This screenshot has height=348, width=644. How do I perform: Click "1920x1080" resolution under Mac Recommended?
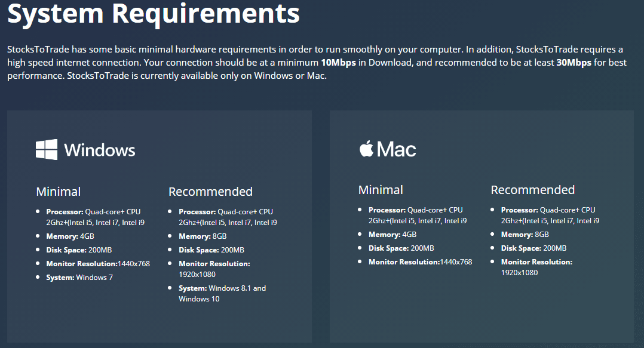(x=520, y=272)
